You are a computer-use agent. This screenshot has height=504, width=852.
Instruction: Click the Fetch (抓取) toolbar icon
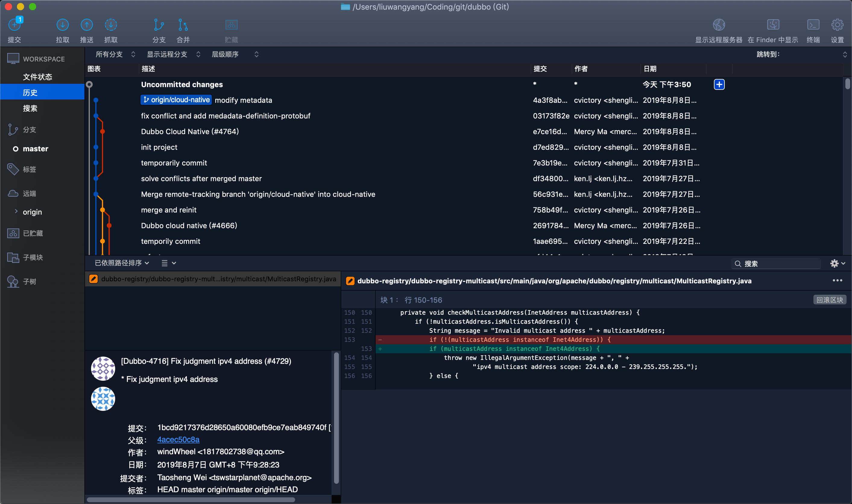pyautogui.click(x=111, y=25)
